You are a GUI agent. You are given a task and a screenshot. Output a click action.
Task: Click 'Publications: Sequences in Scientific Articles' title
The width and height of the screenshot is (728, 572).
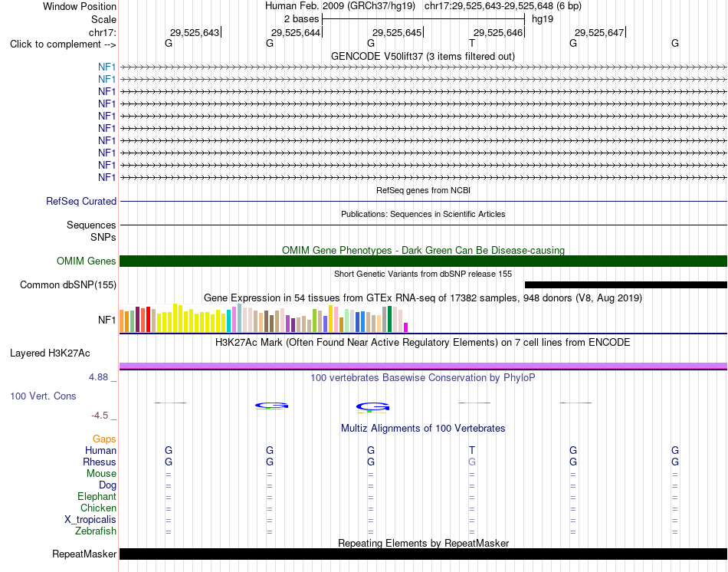coord(423,214)
